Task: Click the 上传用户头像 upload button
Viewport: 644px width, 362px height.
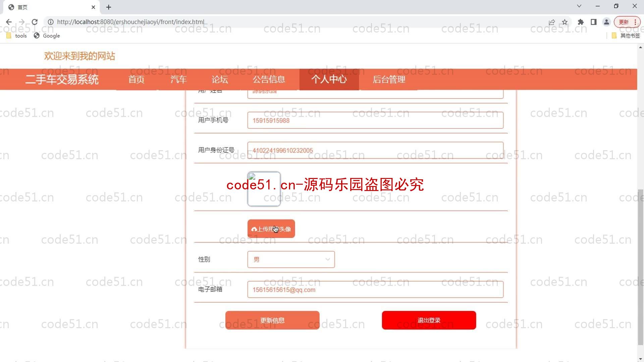Action: (271, 229)
